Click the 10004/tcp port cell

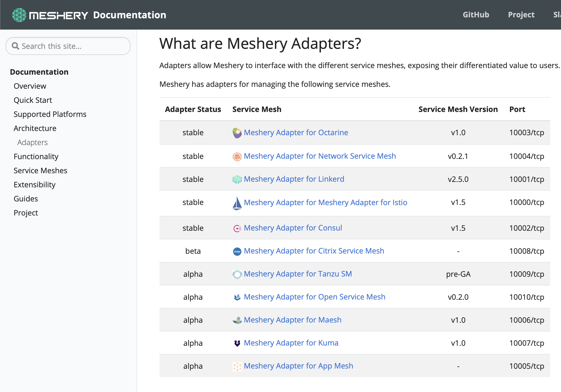coord(526,156)
